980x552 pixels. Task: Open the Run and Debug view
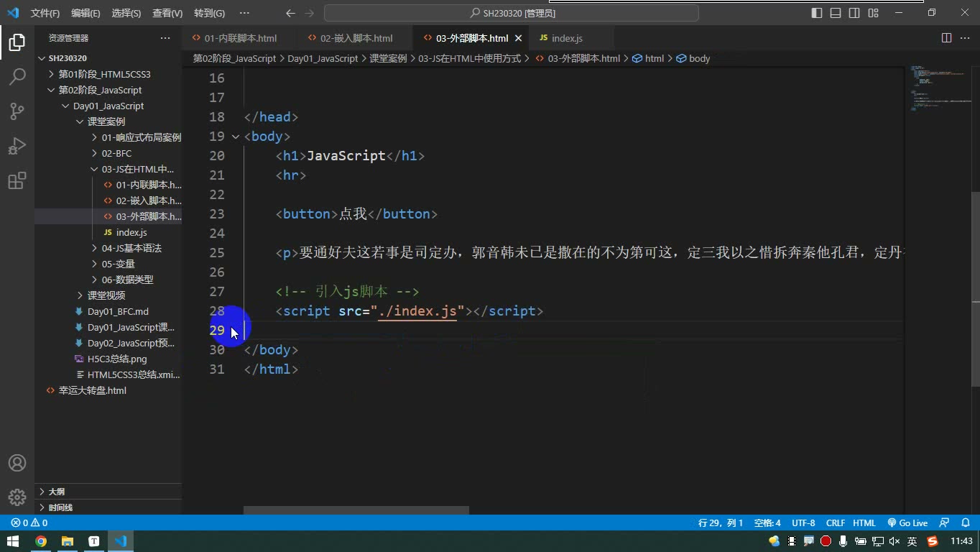[17, 146]
